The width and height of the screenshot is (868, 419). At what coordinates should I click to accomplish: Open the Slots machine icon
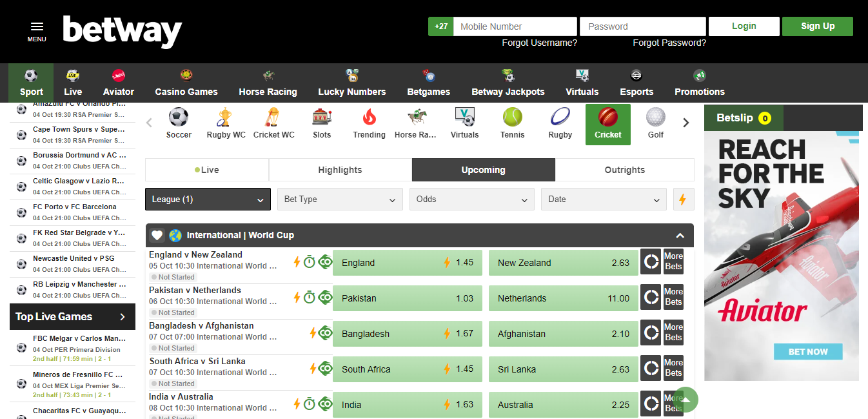[x=321, y=118]
